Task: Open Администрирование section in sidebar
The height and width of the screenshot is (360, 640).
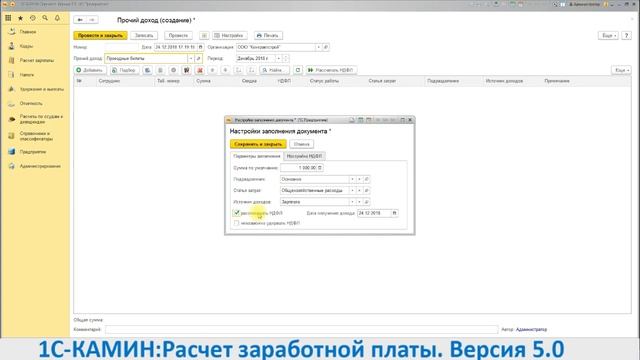Action: coord(40,167)
